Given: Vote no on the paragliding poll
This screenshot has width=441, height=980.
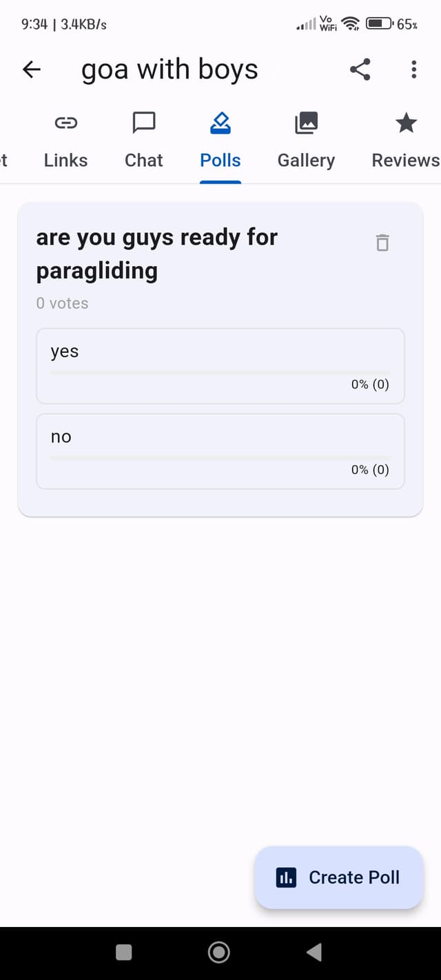Looking at the screenshot, I should click(220, 451).
